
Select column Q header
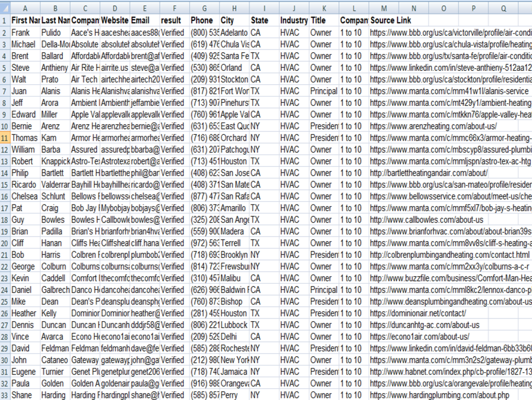[503, 9]
